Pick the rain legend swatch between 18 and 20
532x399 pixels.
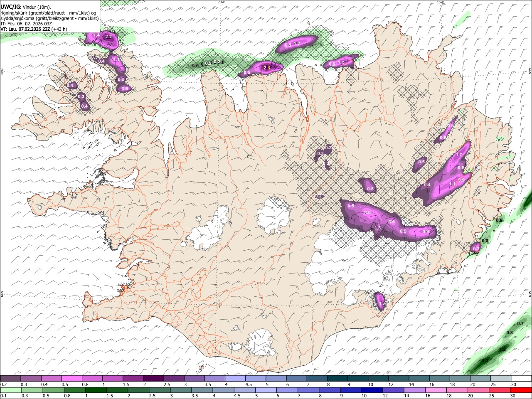point(456,390)
